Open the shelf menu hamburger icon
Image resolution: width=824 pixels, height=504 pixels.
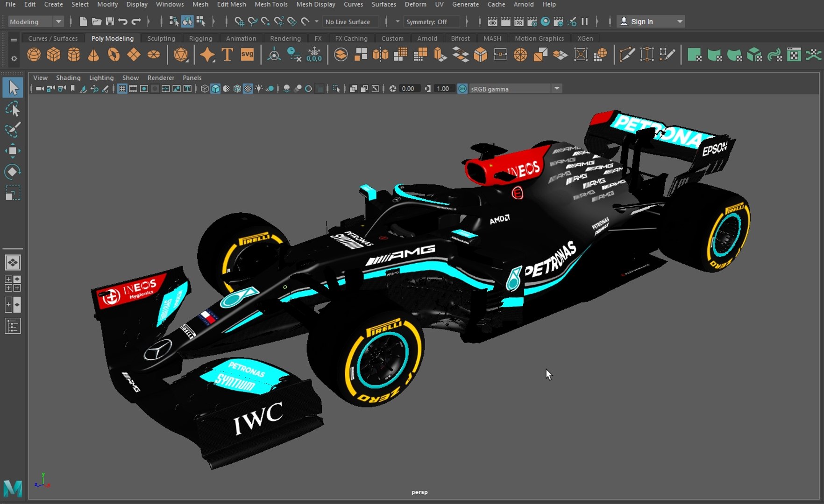14,40
